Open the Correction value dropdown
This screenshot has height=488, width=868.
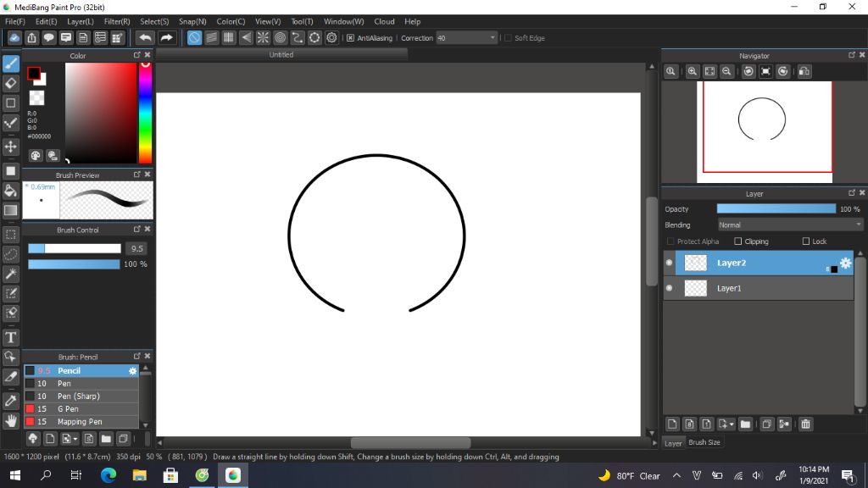tap(467, 38)
